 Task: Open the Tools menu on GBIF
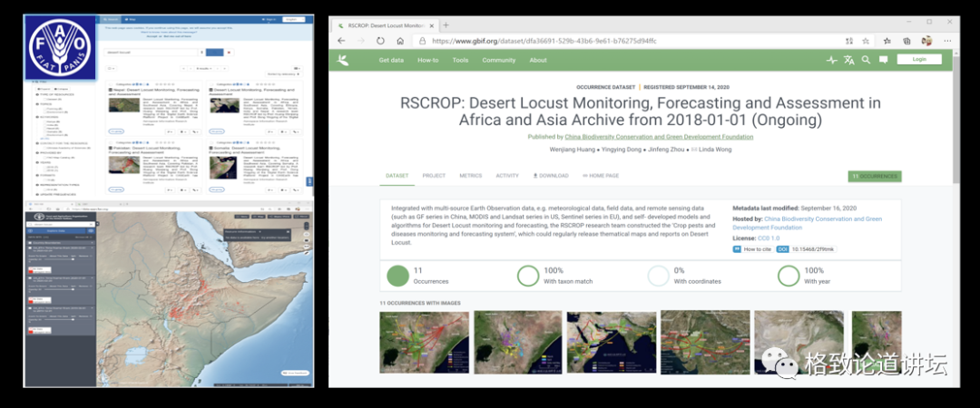click(461, 60)
